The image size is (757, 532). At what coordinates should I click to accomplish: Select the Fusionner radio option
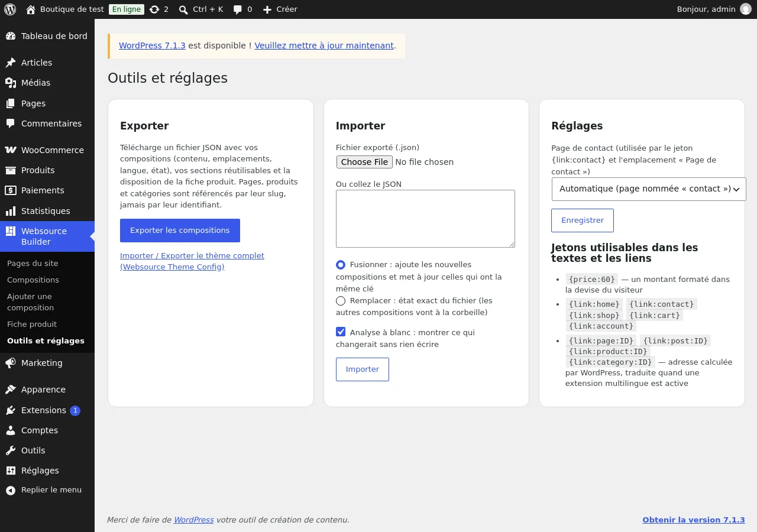(341, 265)
